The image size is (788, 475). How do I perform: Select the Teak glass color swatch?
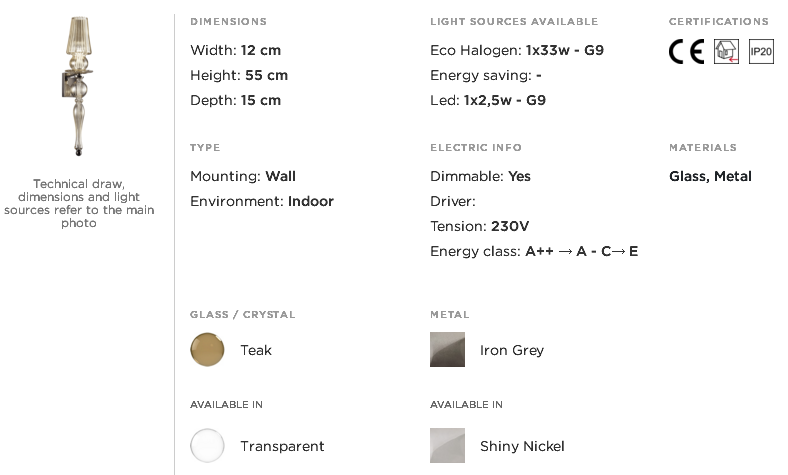(207, 349)
